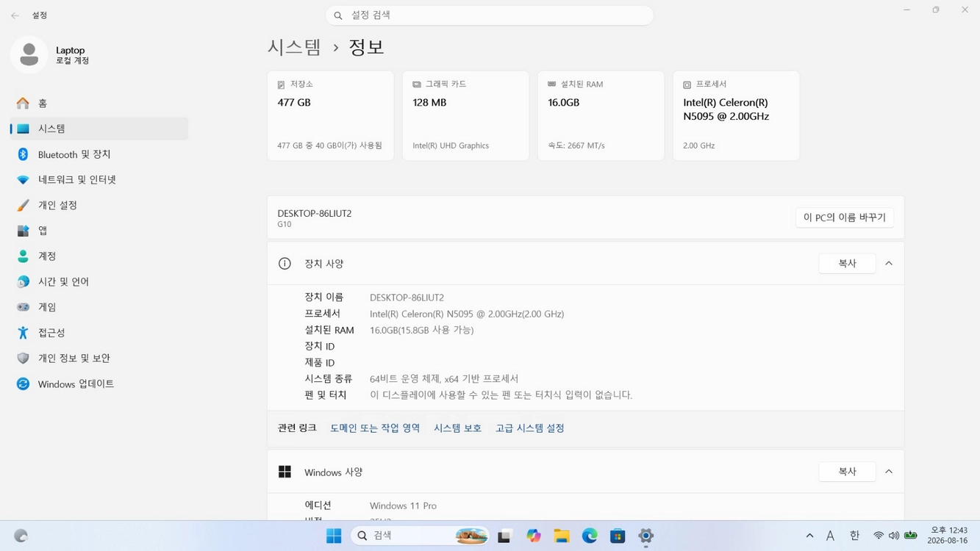The image size is (980, 551).
Task: Go to 네트워크 및 인터넷 settings
Action: [x=99, y=180]
